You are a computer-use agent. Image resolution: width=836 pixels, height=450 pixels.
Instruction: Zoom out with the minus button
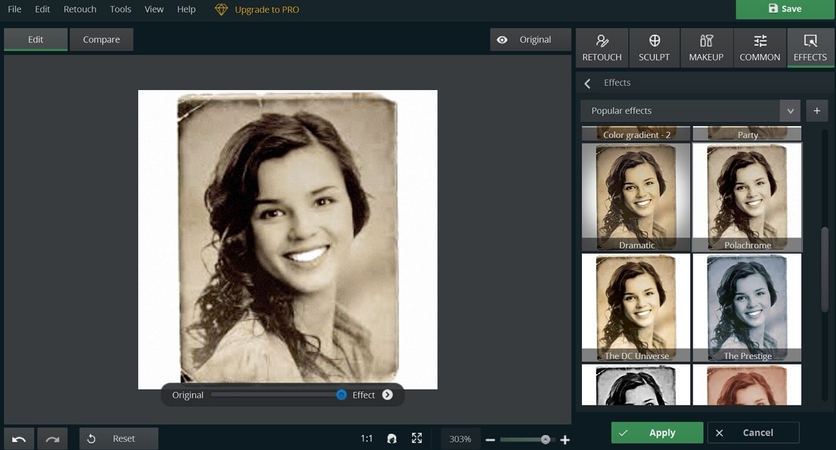(491, 440)
